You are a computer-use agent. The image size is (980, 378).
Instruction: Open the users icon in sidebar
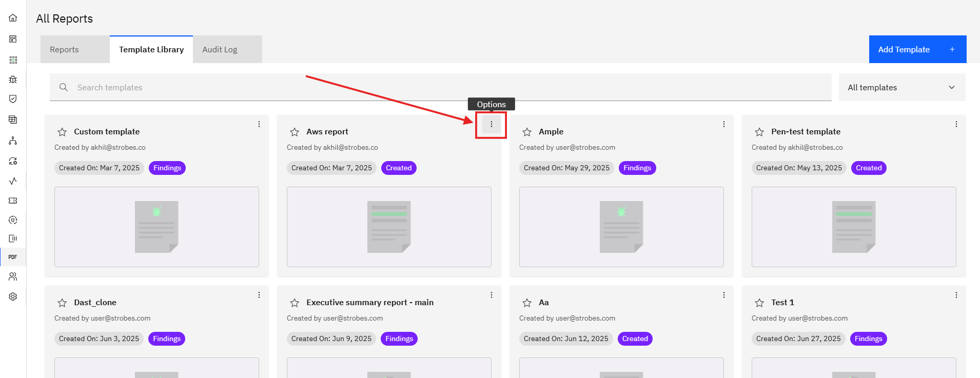[13, 276]
